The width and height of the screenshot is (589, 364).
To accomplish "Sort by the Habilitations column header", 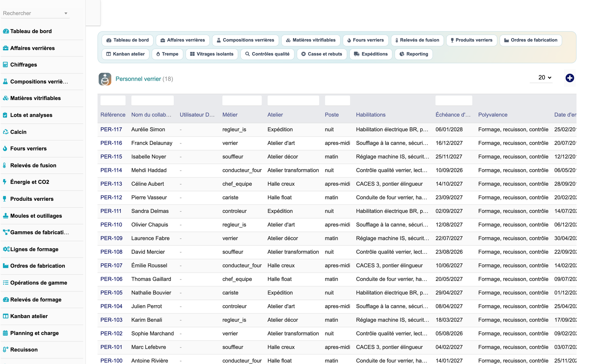I will click(x=371, y=115).
